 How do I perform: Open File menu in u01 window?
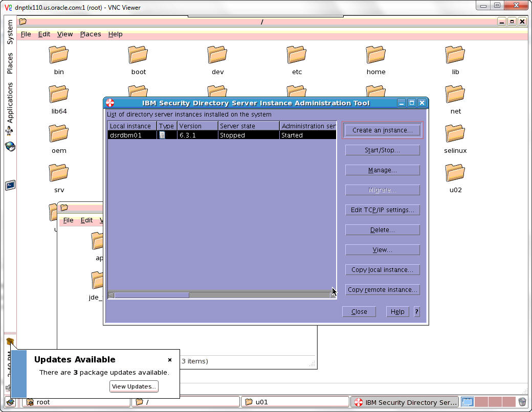pyautogui.click(x=68, y=220)
